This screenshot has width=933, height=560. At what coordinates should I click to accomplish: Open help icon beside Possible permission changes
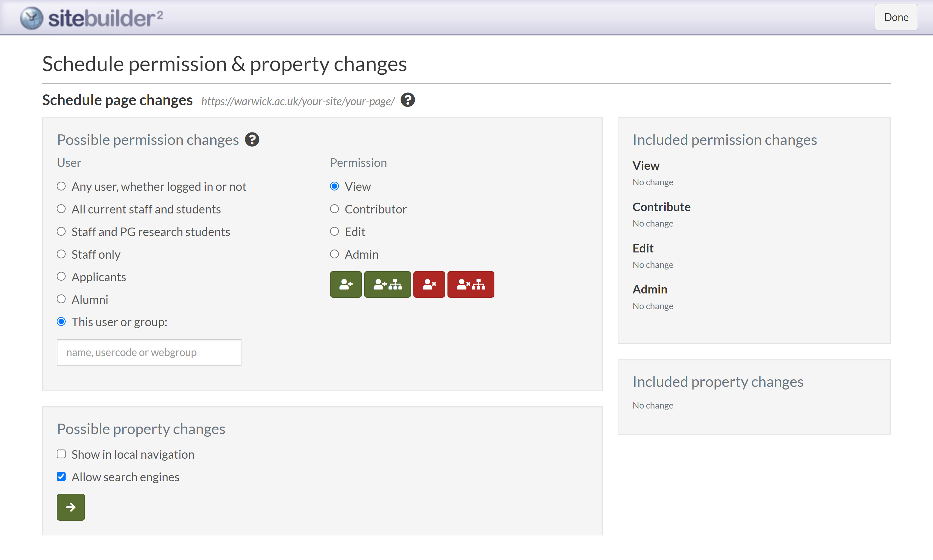pos(252,140)
